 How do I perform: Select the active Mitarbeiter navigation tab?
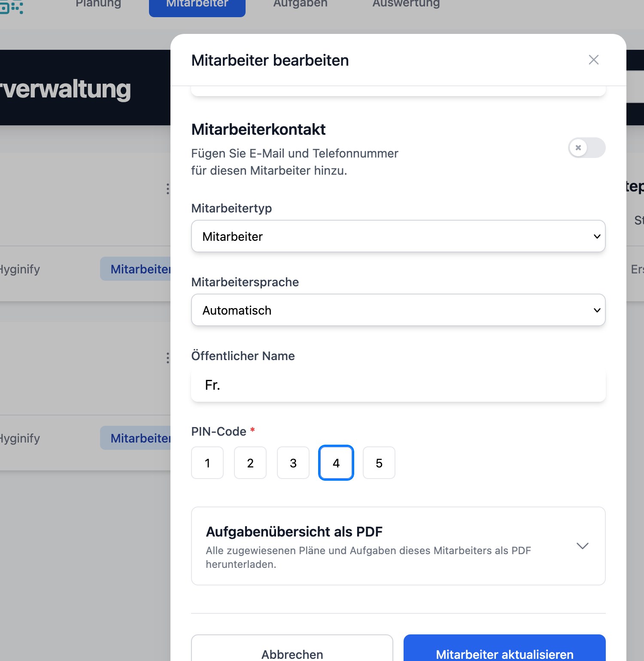click(197, 5)
